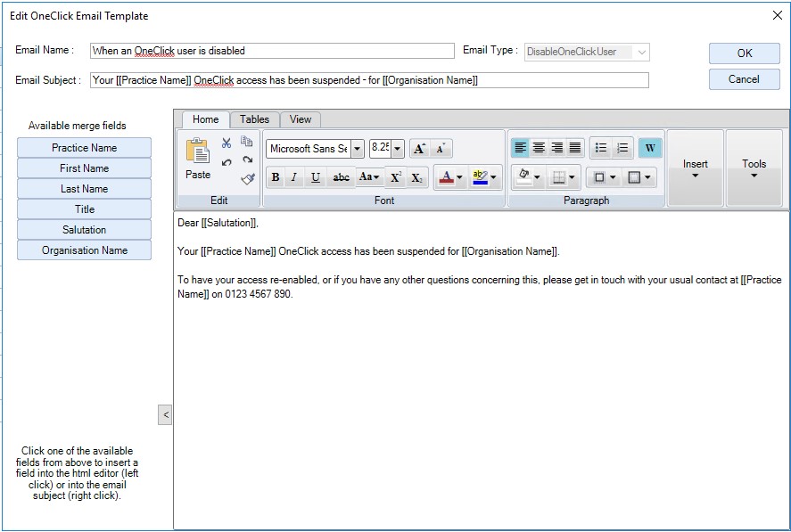Insert the Salutation merge field
Image resolution: width=791 pixels, height=532 pixels.
84,230
